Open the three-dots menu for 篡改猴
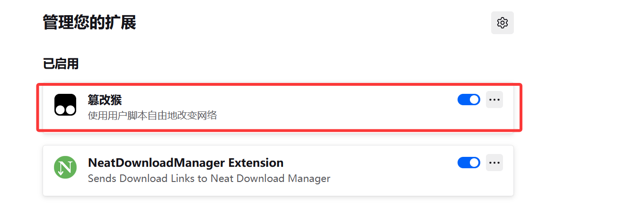644x218 pixels. [x=494, y=100]
